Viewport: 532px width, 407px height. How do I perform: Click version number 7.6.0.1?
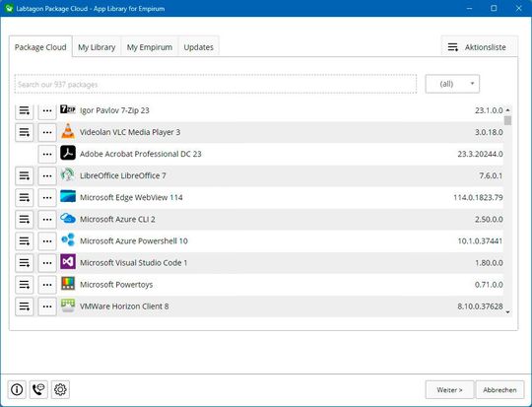[x=491, y=175]
